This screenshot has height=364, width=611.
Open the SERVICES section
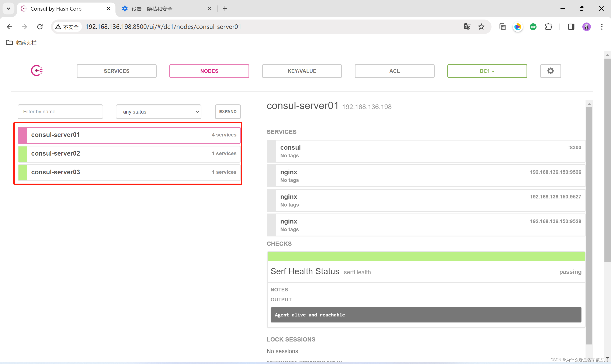pos(117,71)
